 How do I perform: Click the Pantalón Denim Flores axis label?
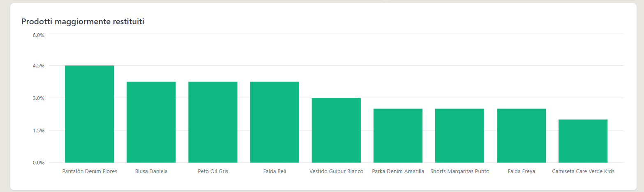(90, 171)
